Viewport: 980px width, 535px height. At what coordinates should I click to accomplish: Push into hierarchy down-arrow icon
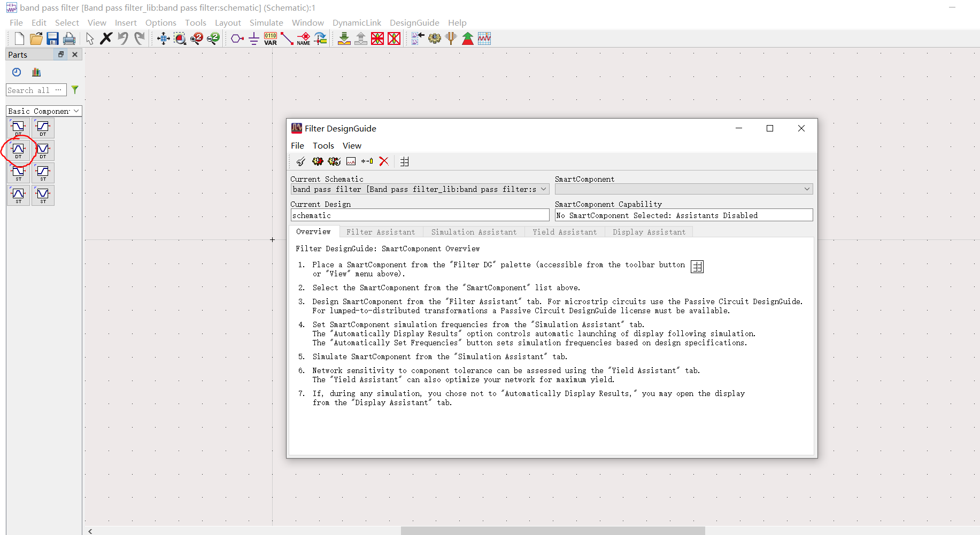point(344,38)
